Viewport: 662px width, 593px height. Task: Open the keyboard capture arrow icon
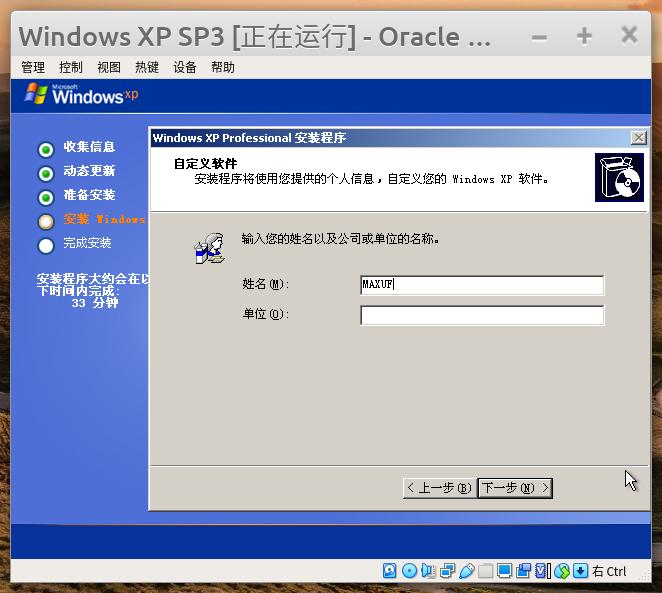click(581, 571)
